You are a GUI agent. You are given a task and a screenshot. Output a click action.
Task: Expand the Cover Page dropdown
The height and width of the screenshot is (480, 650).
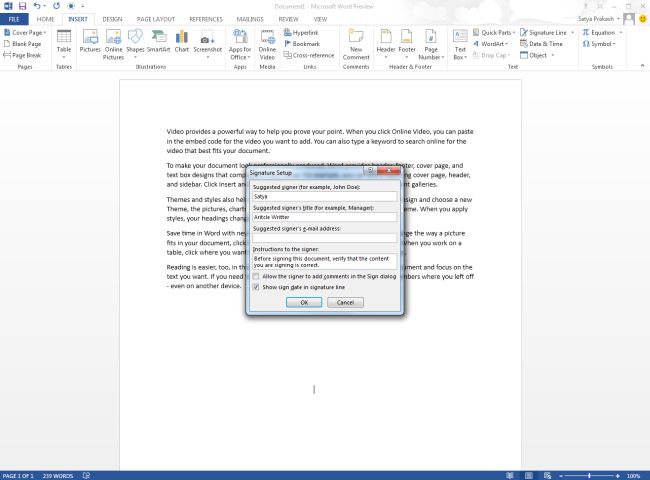pos(45,32)
